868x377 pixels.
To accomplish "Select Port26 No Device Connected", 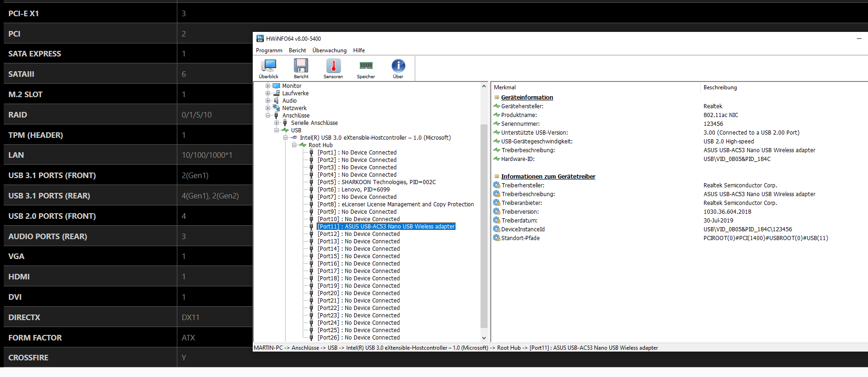I will click(x=358, y=338).
